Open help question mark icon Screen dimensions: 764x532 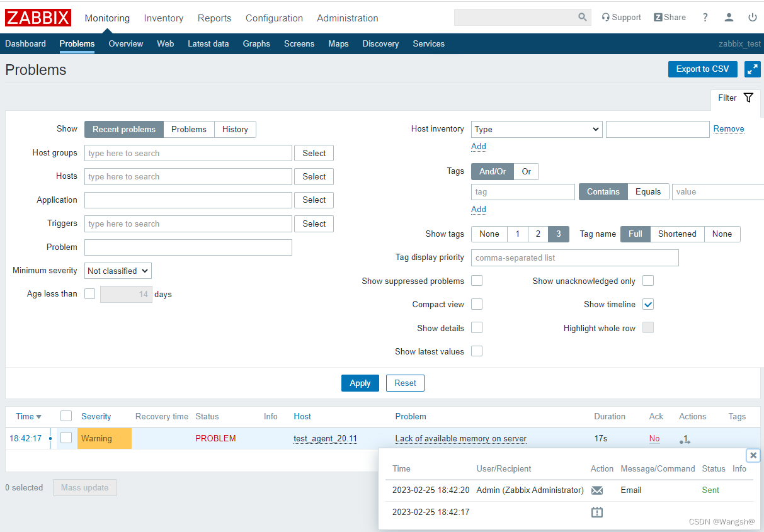coord(705,18)
